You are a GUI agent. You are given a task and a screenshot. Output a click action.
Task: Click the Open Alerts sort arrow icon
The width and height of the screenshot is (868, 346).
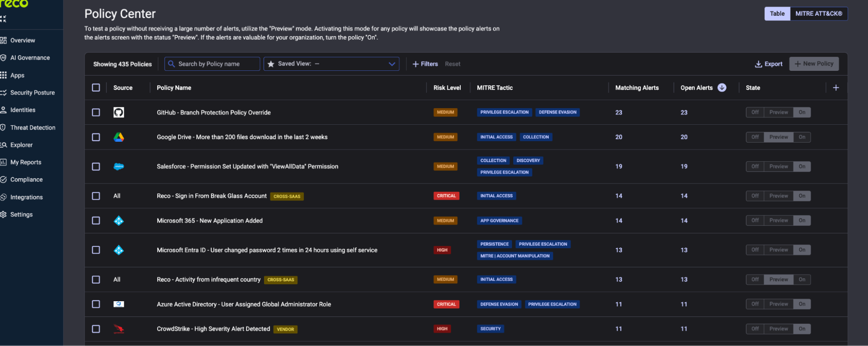722,88
